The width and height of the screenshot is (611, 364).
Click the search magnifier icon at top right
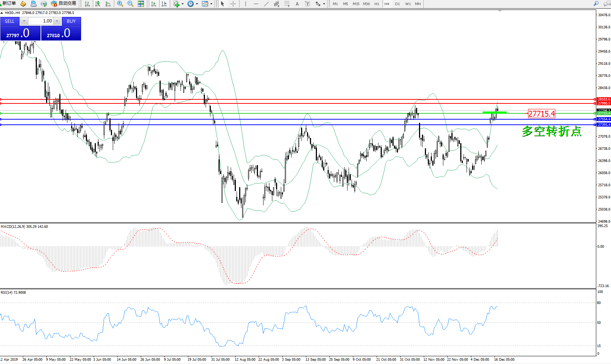(596, 4)
